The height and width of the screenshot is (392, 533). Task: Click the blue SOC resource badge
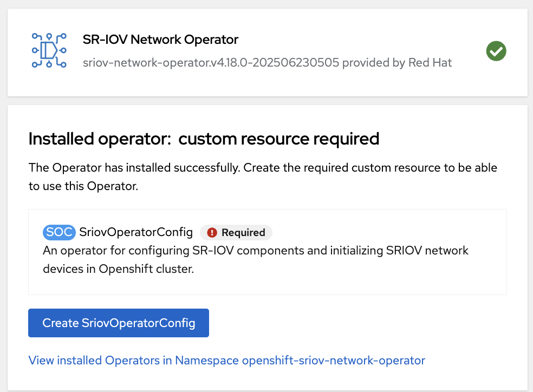(58, 232)
